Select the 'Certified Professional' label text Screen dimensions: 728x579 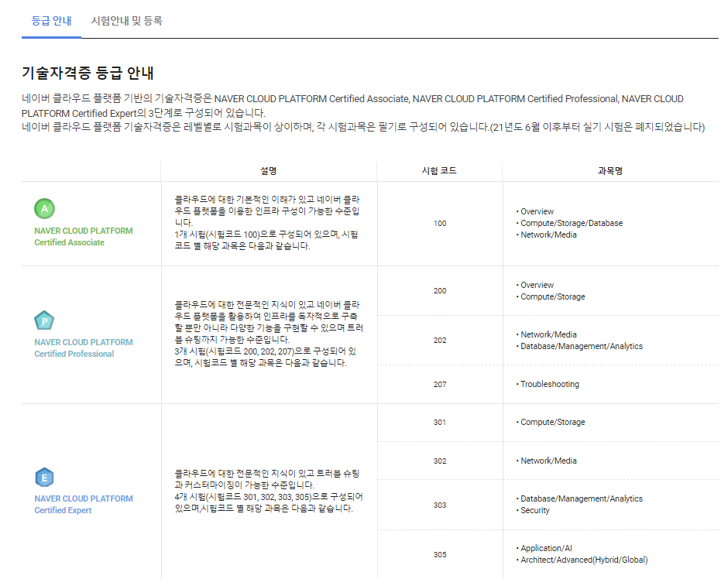74,354
